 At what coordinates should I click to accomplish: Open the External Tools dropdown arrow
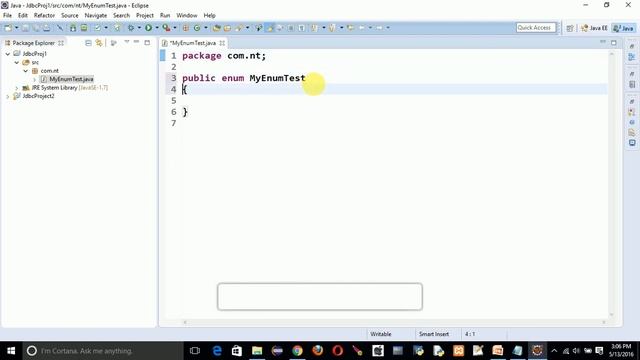(175, 28)
